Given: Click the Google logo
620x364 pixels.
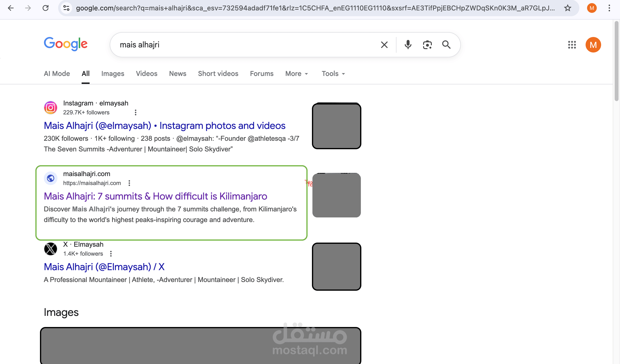Looking at the screenshot, I should [66, 44].
